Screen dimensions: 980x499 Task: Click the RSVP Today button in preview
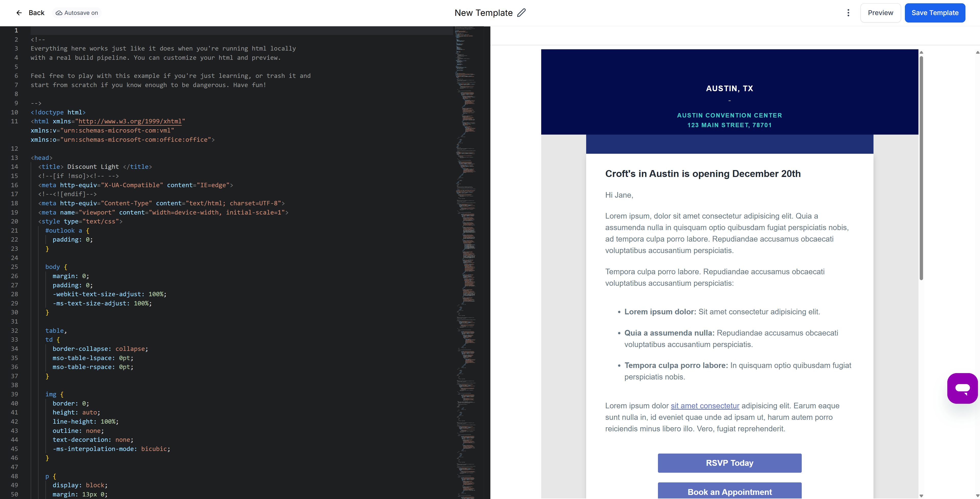(729, 463)
